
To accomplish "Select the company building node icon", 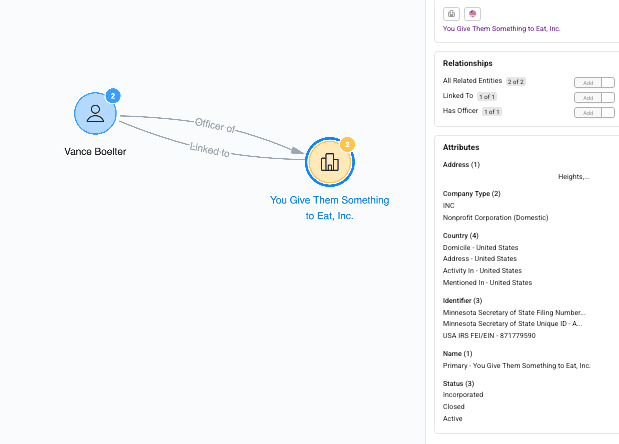I will tap(330, 162).
